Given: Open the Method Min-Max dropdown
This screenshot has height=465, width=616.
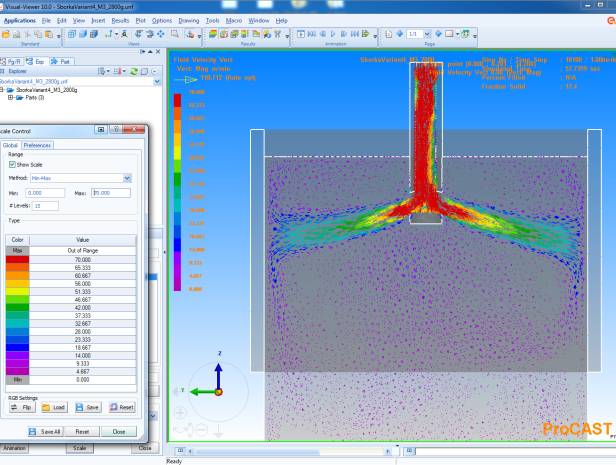Looking at the screenshot, I should 127,177.
